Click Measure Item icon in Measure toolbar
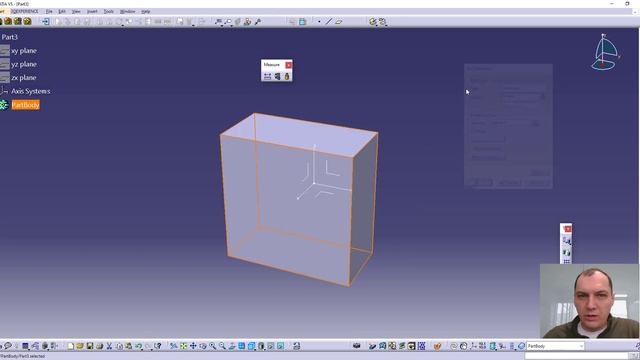This screenshot has height=360, width=640. 278,76
